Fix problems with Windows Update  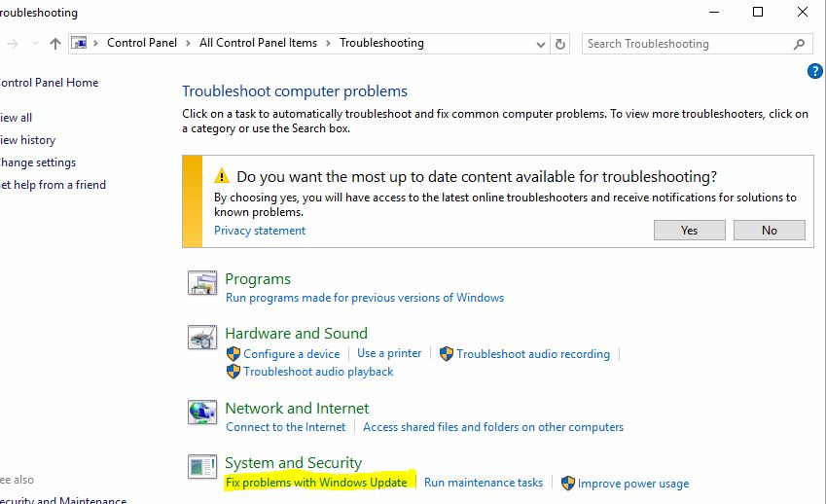[x=316, y=483]
